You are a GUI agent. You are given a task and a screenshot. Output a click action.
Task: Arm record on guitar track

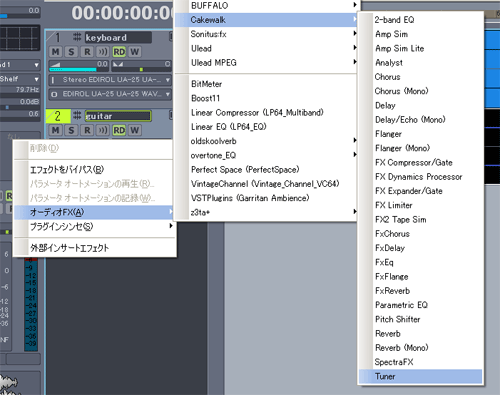pyautogui.click(x=87, y=130)
